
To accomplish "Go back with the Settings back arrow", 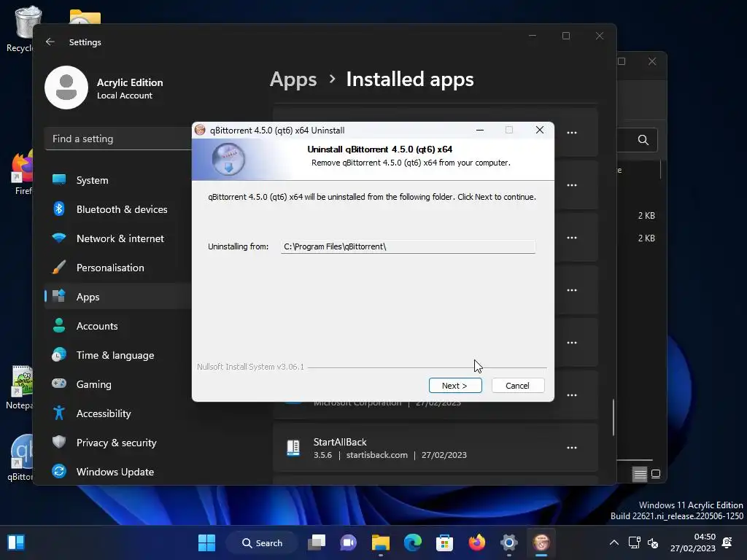I will [x=50, y=42].
